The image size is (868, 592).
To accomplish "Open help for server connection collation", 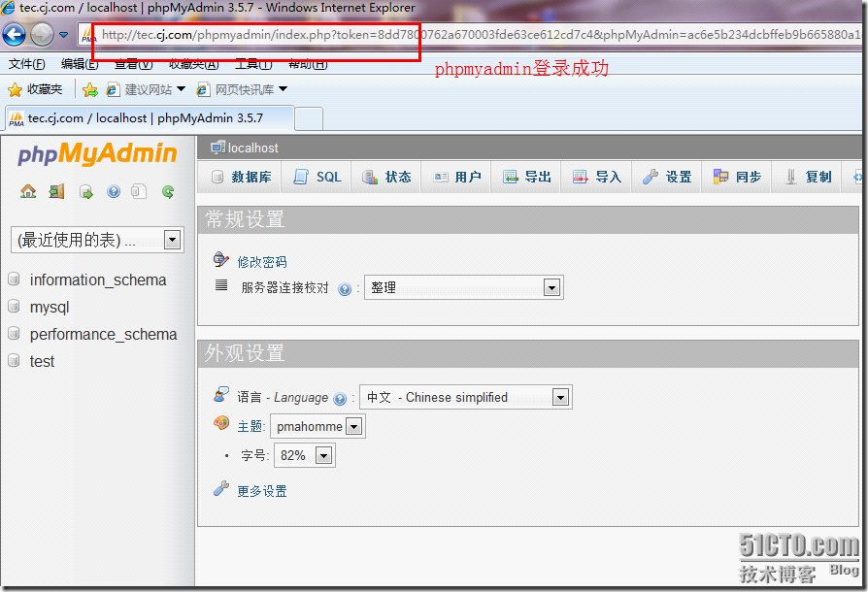I will point(345,289).
